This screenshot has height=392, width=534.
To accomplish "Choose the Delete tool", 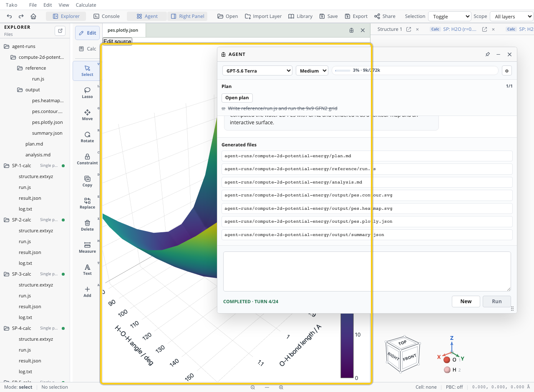I will [x=87, y=225].
